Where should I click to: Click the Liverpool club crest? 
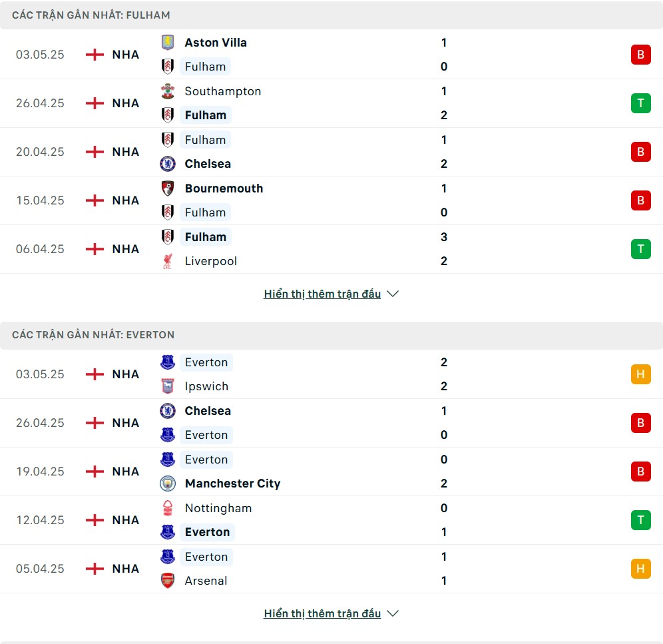tap(168, 261)
